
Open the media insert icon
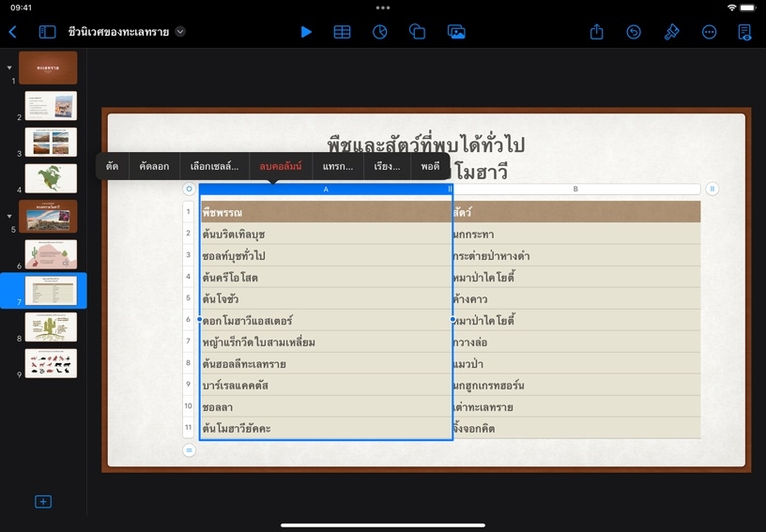coord(456,32)
